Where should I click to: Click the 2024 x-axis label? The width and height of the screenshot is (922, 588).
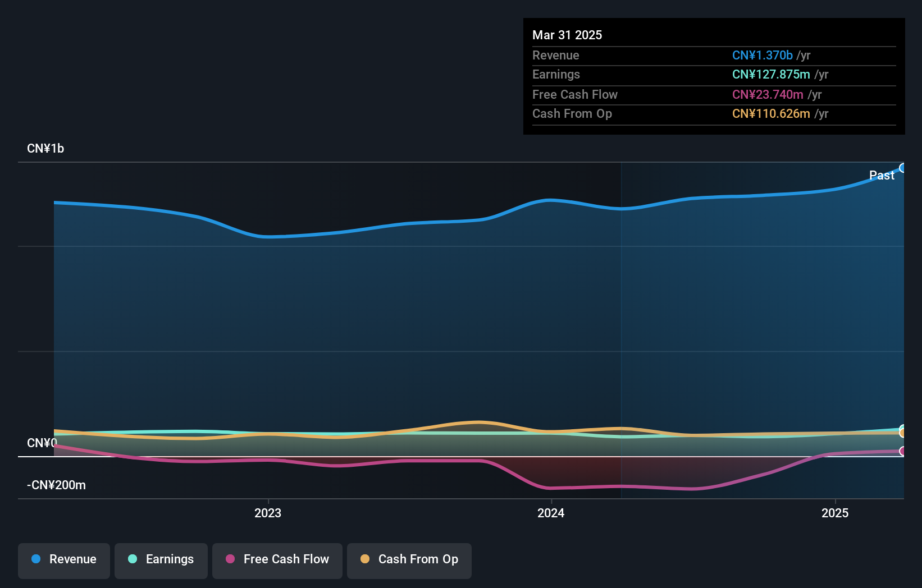point(551,513)
